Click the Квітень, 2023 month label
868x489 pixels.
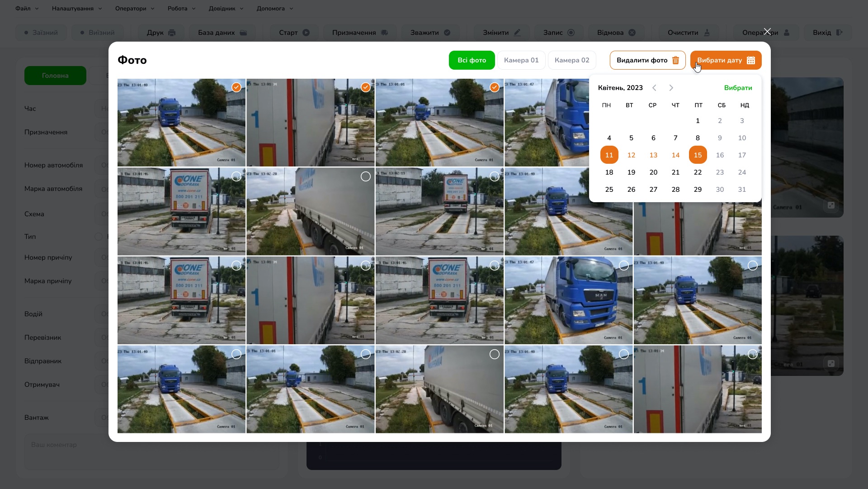[x=620, y=88]
